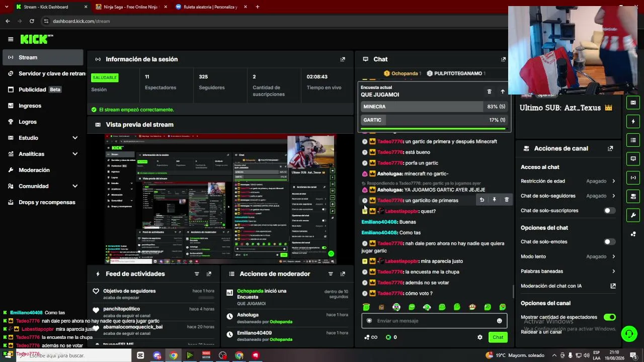644x362 pixels.
Task: Click the chat bubble icon in right sidebar
Action: 633,159
